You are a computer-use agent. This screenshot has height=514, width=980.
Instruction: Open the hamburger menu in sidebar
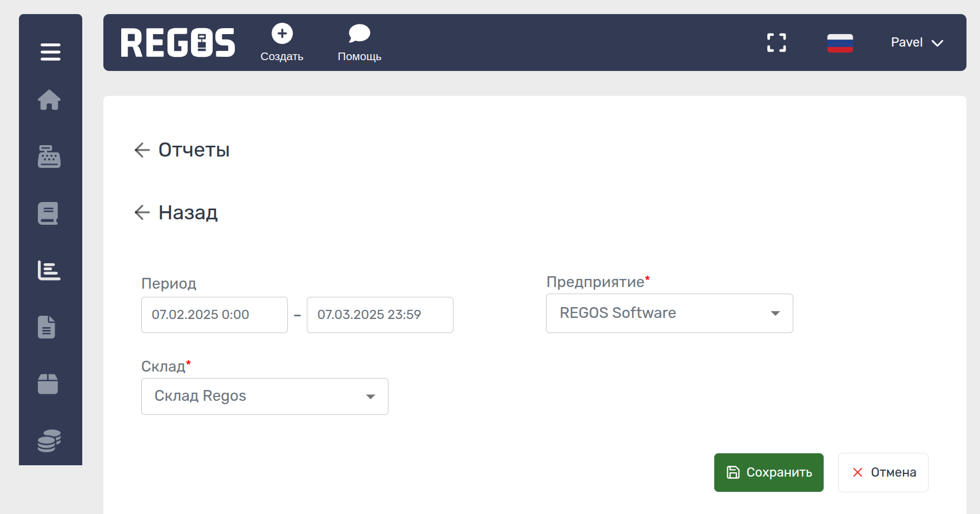pos(50,52)
